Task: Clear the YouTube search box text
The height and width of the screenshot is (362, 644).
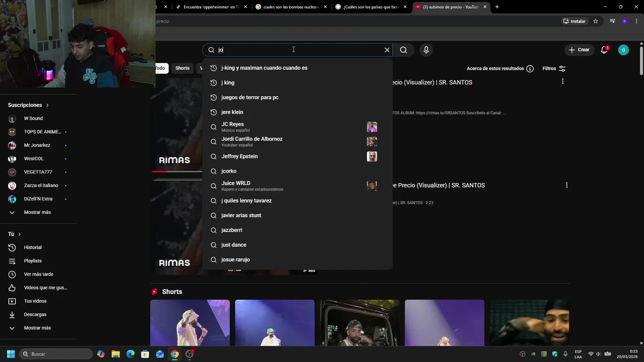Action: point(387,50)
